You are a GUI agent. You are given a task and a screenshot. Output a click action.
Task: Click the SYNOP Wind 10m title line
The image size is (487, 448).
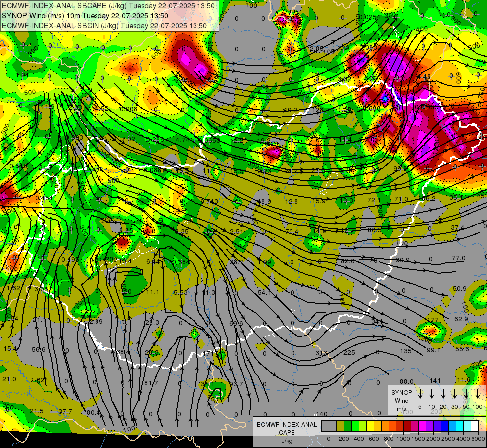[x=85, y=16]
